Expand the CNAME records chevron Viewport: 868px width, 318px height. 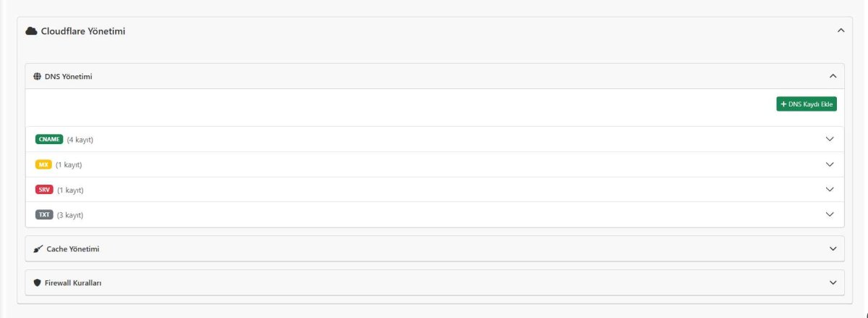[830, 139]
